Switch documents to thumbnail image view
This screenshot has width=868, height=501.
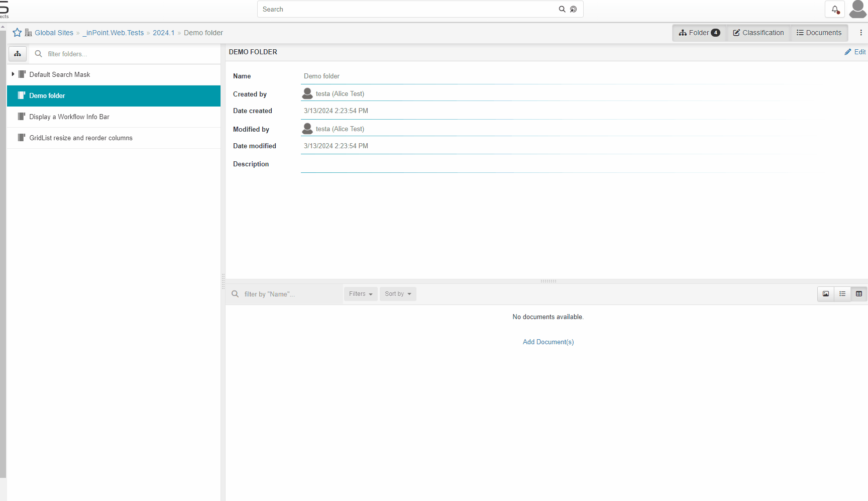pos(826,294)
